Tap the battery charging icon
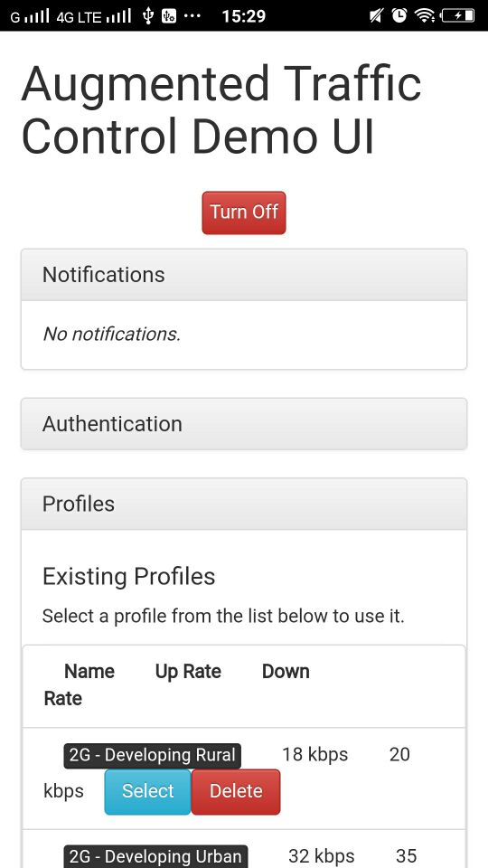Image resolution: width=488 pixels, height=868 pixels. point(457,15)
